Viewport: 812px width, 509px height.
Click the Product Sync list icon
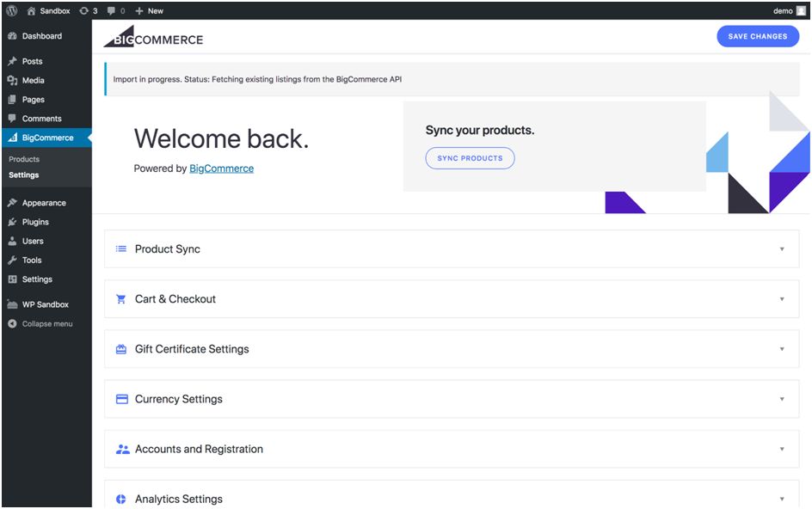click(x=120, y=248)
